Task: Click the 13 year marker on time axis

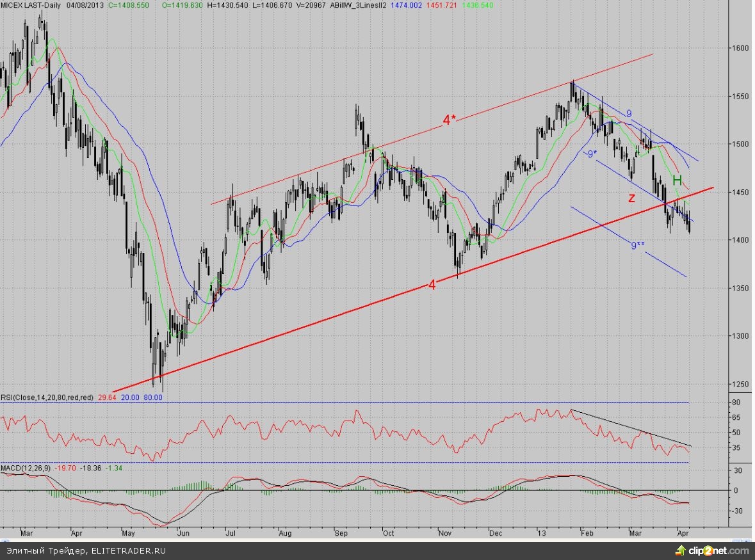Action: [x=540, y=531]
